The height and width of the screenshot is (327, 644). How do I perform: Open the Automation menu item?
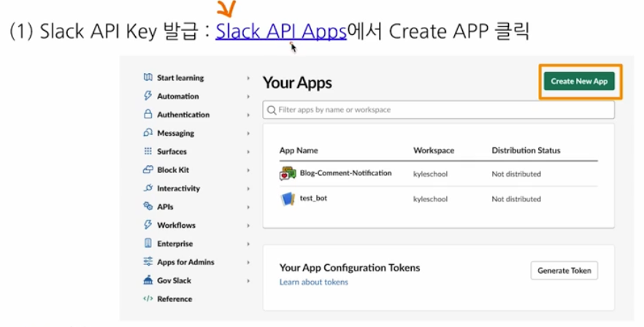tap(178, 96)
